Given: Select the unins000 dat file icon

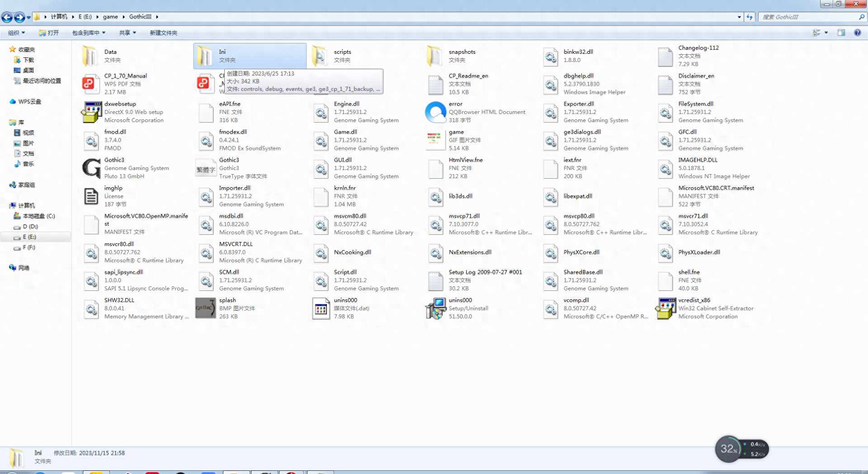Looking at the screenshot, I should point(321,308).
